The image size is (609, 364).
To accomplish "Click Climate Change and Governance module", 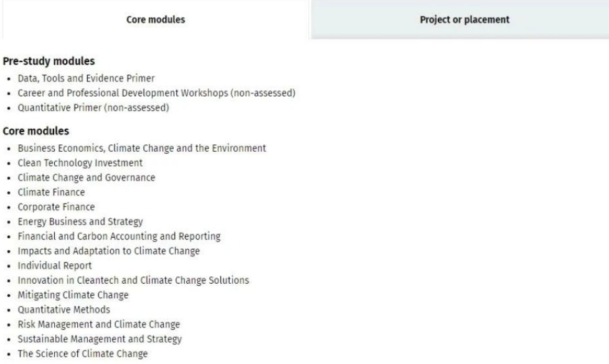I will pyautogui.click(x=86, y=178).
